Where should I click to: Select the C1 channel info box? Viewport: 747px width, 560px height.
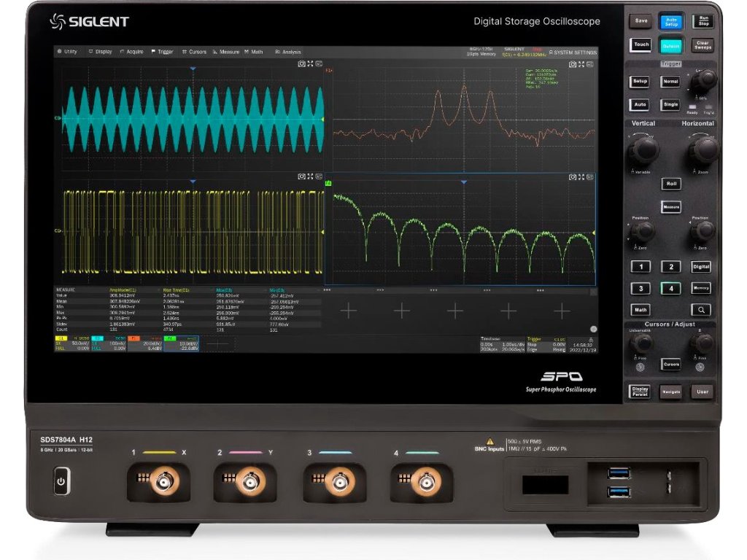pyautogui.click(x=72, y=343)
